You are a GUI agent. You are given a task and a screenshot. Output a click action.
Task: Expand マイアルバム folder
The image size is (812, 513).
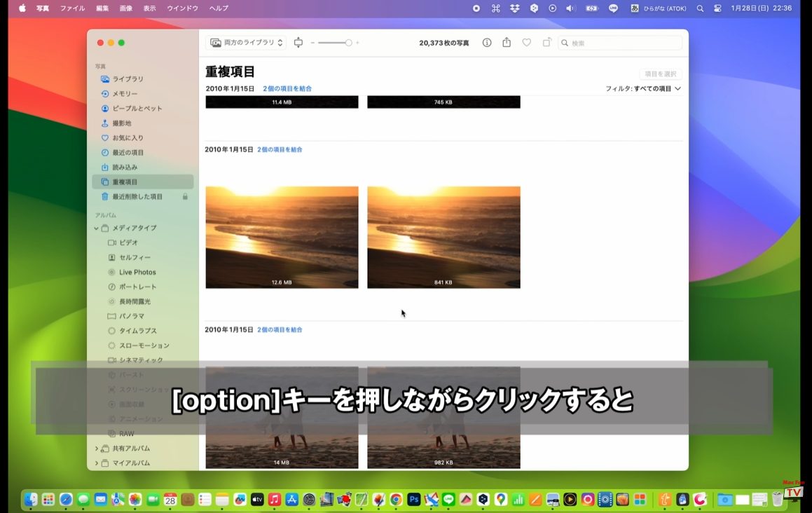click(x=96, y=463)
